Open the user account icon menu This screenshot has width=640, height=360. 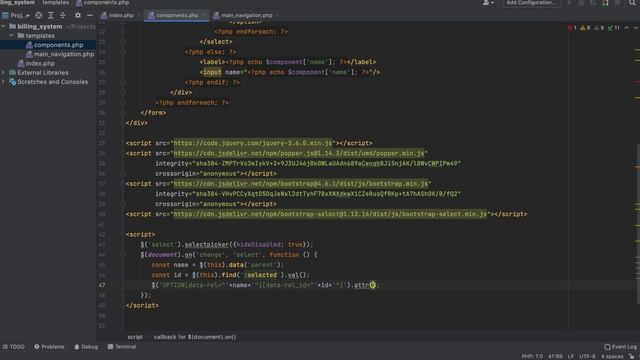(x=488, y=3)
